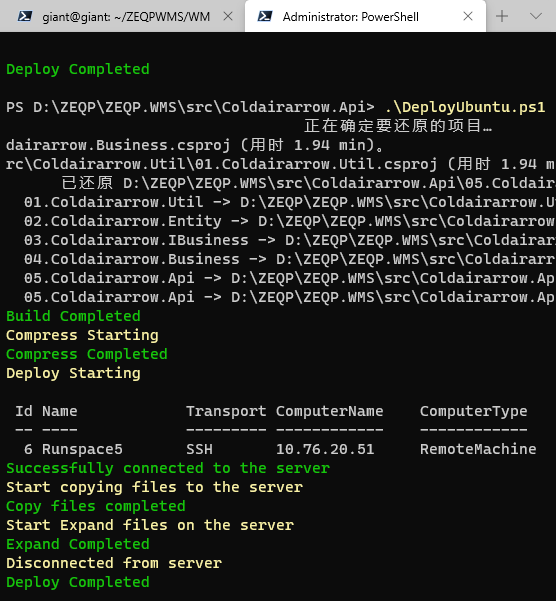Click the 'dairarrow.Business.csproj' restore line
This screenshot has height=601, width=556.
pyautogui.click(x=195, y=145)
